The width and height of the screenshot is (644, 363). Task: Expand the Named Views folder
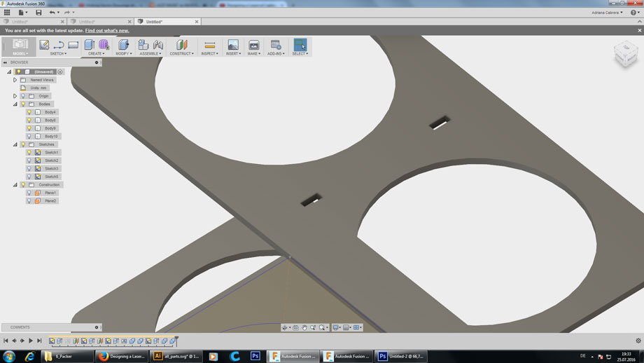15,80
